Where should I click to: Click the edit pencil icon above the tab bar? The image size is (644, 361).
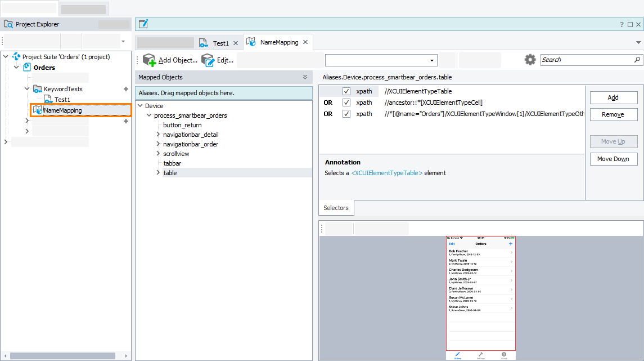click(x=144, y=23)
